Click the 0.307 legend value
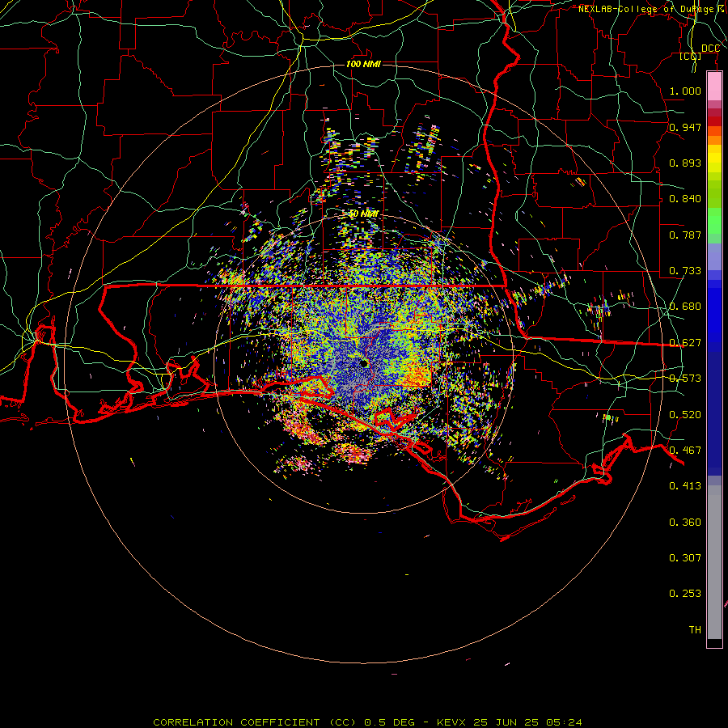 685,558
